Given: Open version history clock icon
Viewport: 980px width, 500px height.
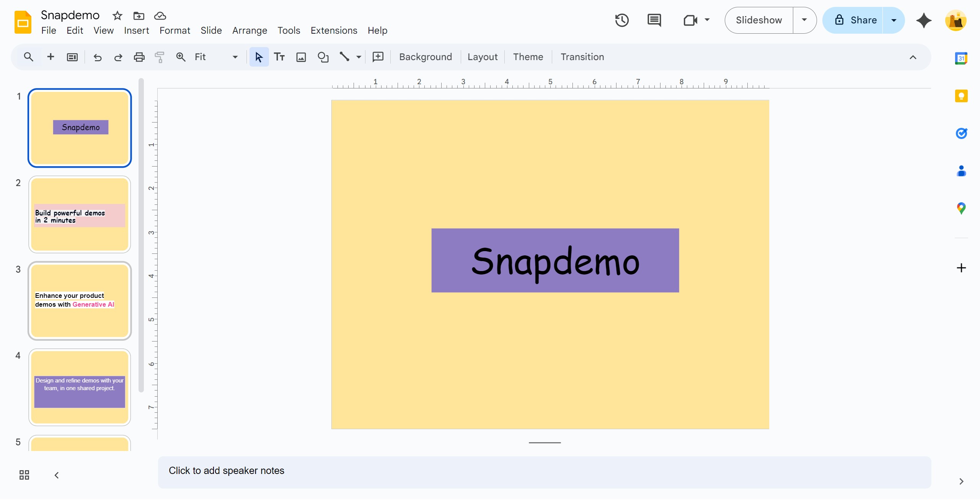Looking at the screenshot, I should [622, 20].
